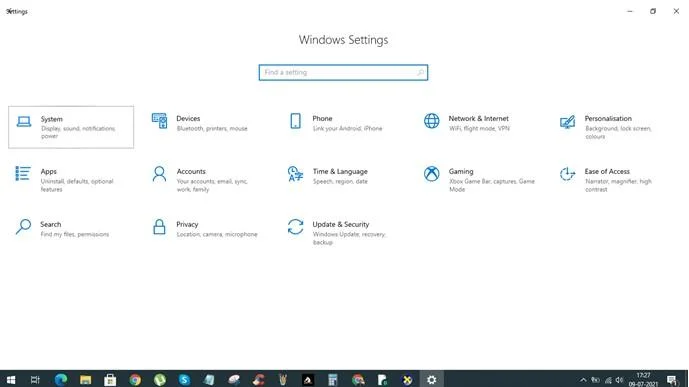Launch Google Chrome from taskbar
The image size is (689, 387).
pyautogui.click(x=135, y=380)
